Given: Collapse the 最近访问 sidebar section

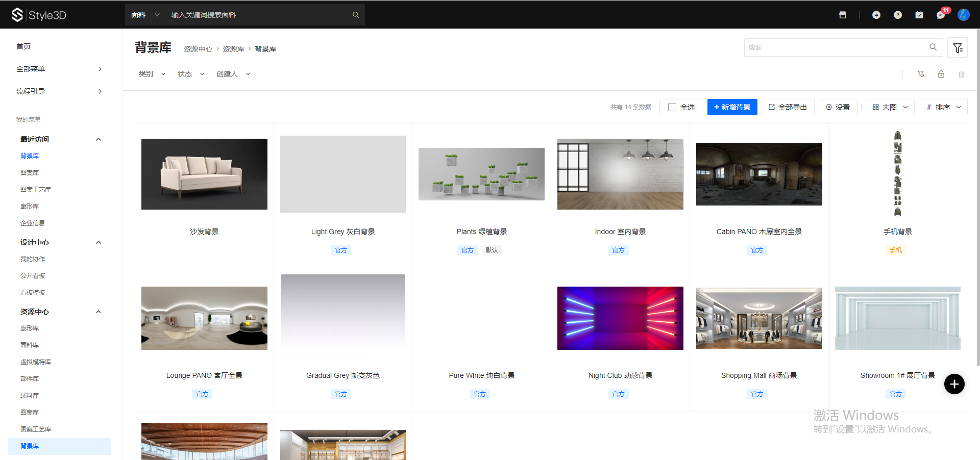Looking at the screenshot, I should pyautogui.click(x=99, y=139).
